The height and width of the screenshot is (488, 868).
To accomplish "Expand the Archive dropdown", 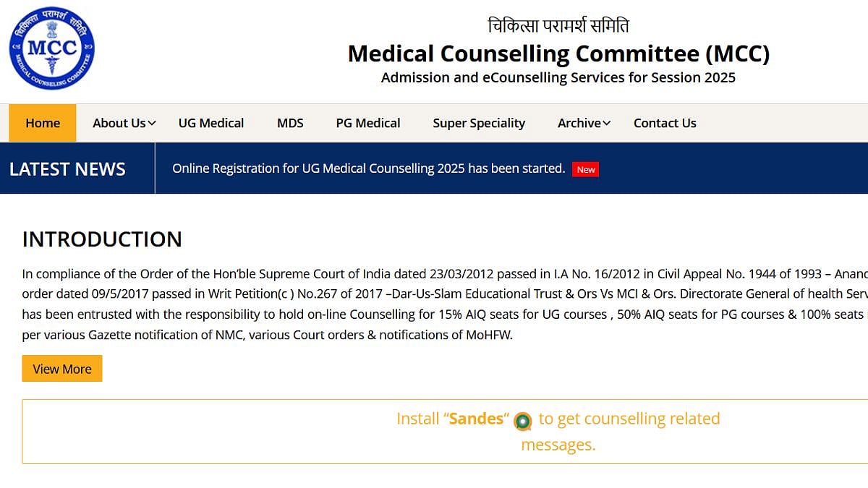I will pyautogui.click(x=579, y=123).
